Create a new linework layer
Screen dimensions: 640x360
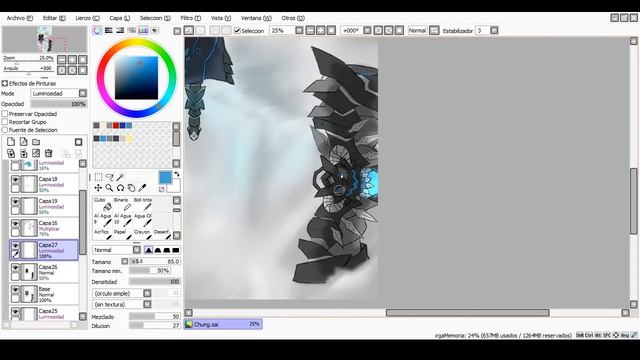pos(24,142)
